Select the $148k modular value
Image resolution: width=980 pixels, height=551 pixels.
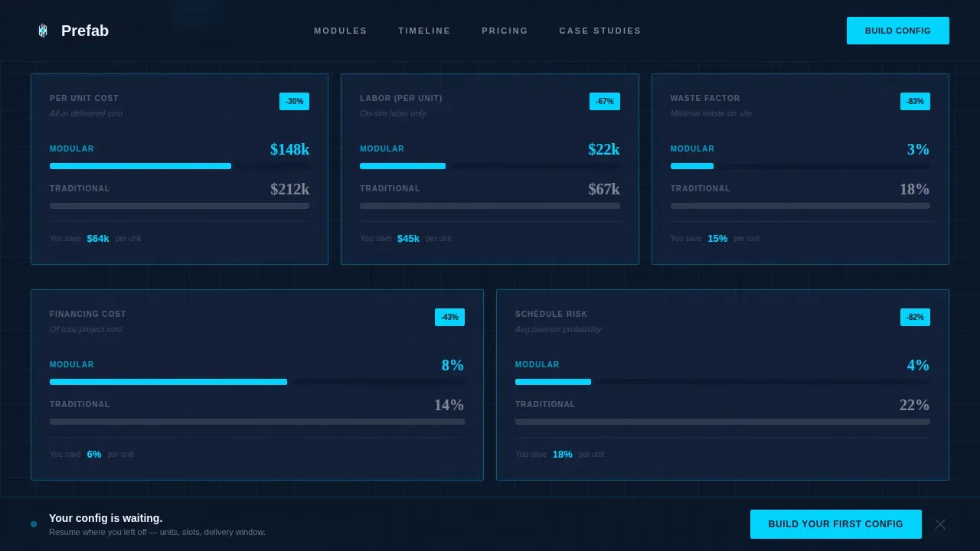pos(289,149)
